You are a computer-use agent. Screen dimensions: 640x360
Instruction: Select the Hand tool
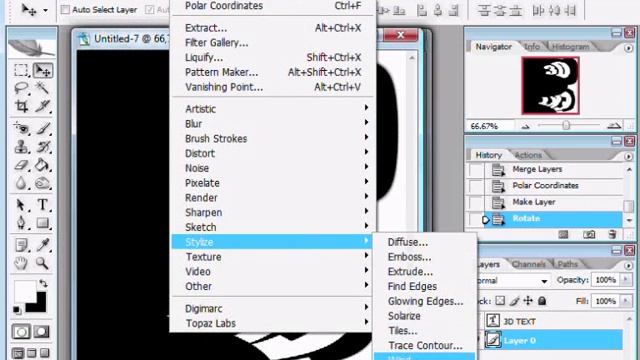point(21,263)
